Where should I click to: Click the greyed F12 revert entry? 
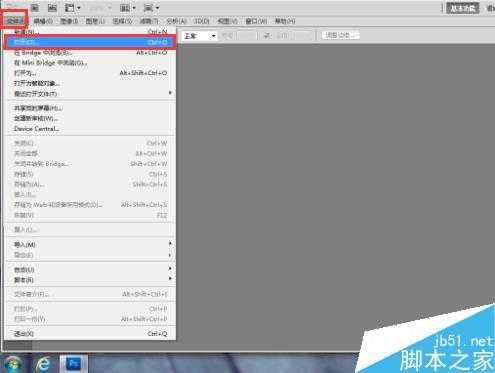pos(90,215)
